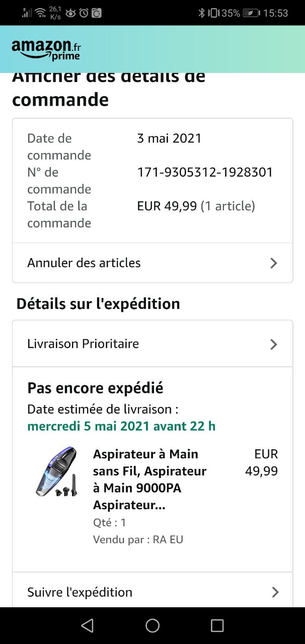This screenshot has width=305, height=644.
Task: Expand the Suivre l'expédition chevron
Action: (x=275, y=592)
